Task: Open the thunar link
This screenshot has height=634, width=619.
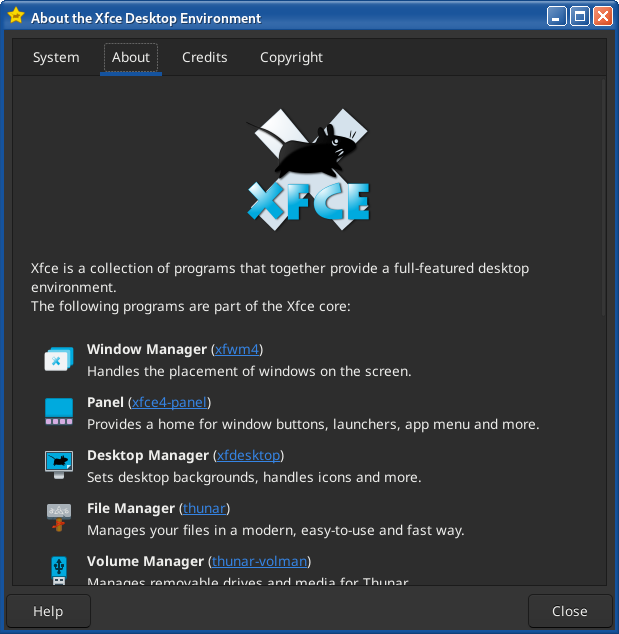Action: 205,508
